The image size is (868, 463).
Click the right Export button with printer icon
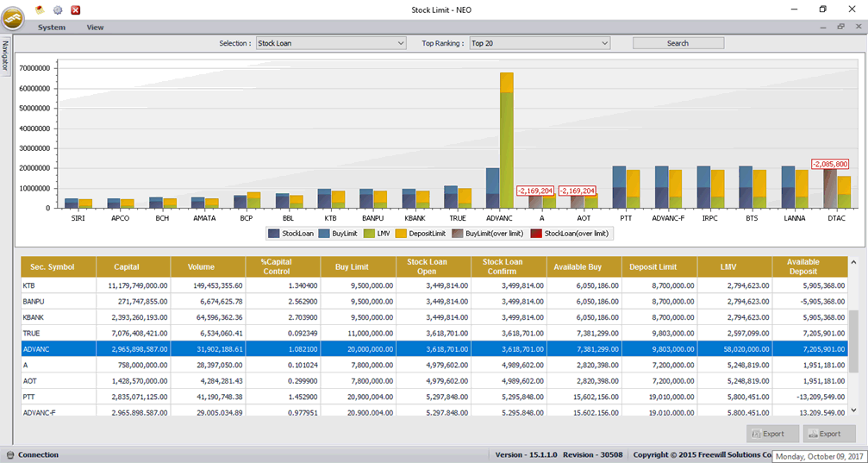coord(829,435)
